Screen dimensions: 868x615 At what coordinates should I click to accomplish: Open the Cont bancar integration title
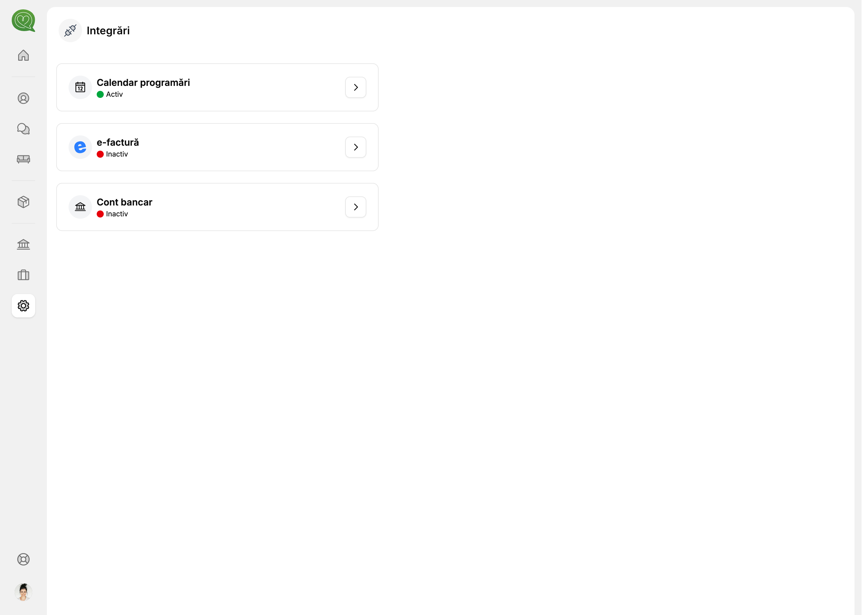[125, 202]
